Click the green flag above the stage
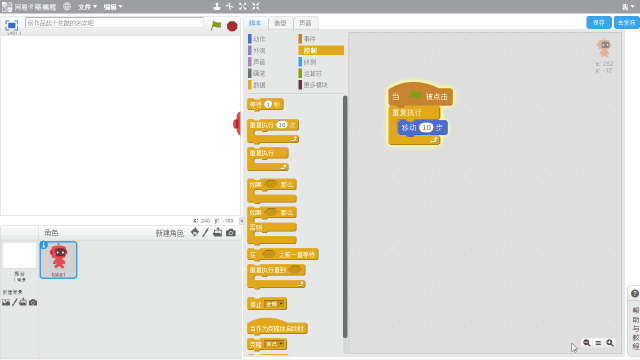640x360 pixels. tap(216, 26)
